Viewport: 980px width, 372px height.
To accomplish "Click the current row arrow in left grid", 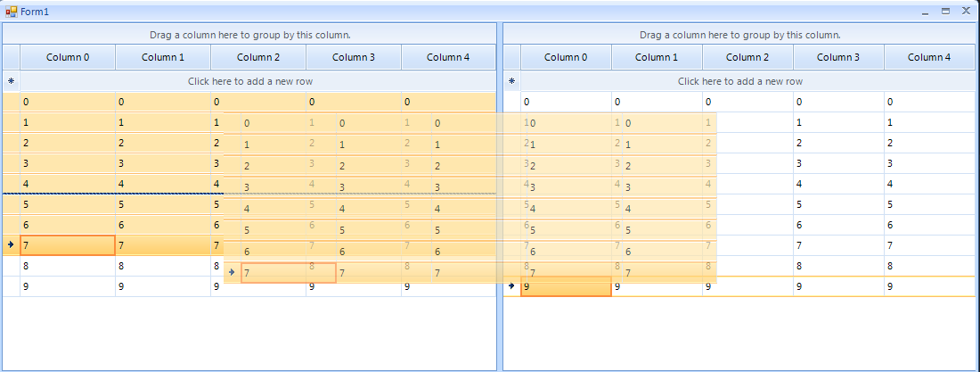I will coord(11,244).
